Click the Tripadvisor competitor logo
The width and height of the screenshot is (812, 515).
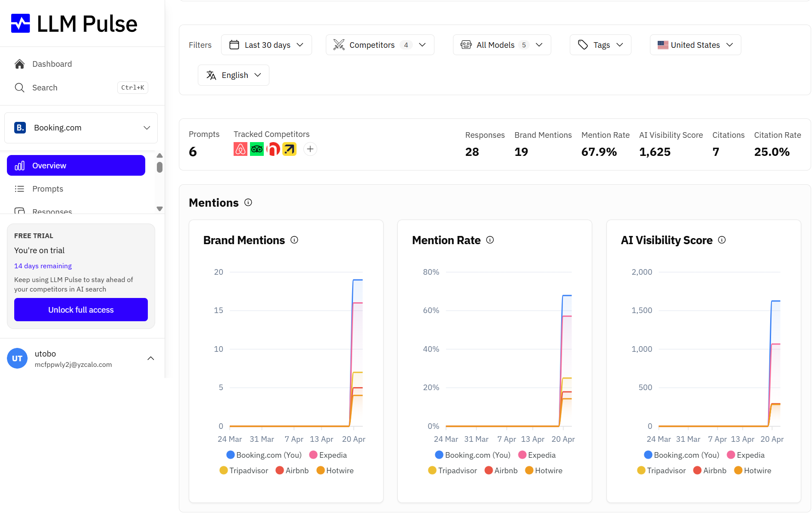pyautogui.click(x=257, y=149)
